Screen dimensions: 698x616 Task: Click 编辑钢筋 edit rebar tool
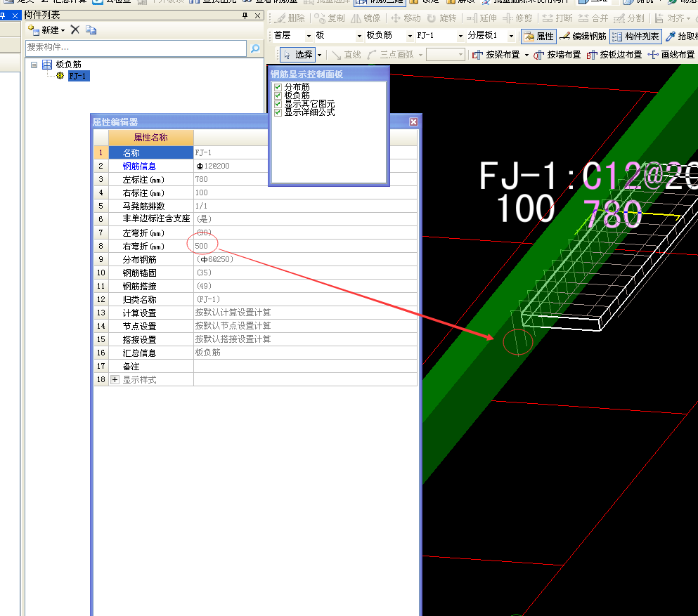point(583,36)
